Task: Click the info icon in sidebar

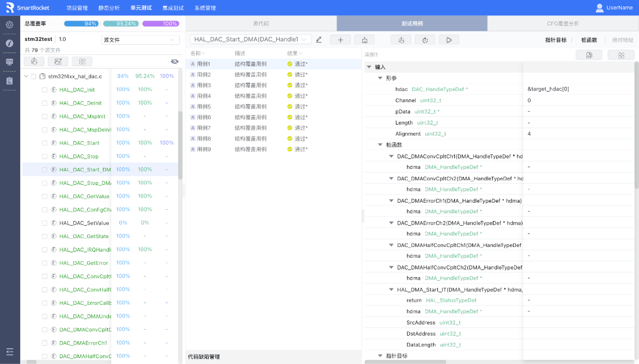Action: pos(9,43)
